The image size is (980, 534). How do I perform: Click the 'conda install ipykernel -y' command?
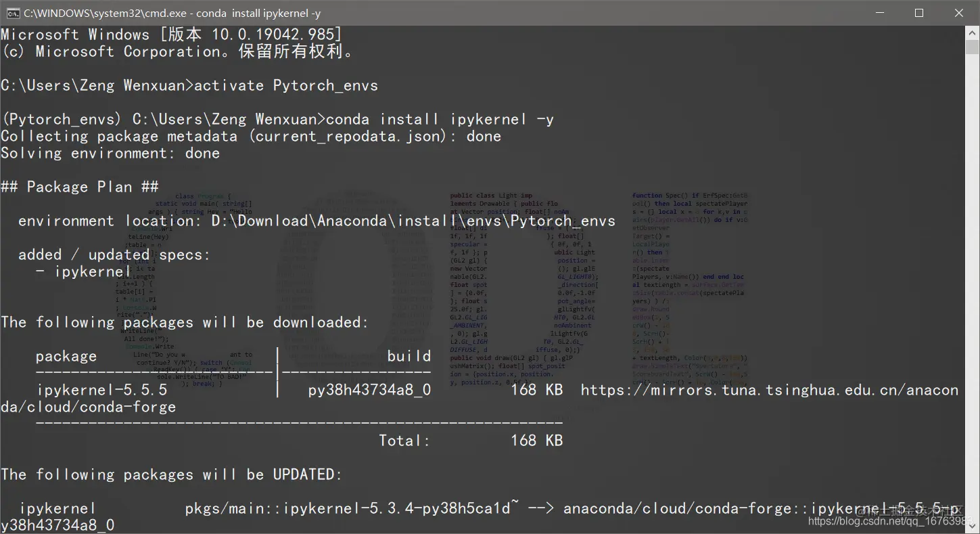pyautogui.click(x=440, y=119)
